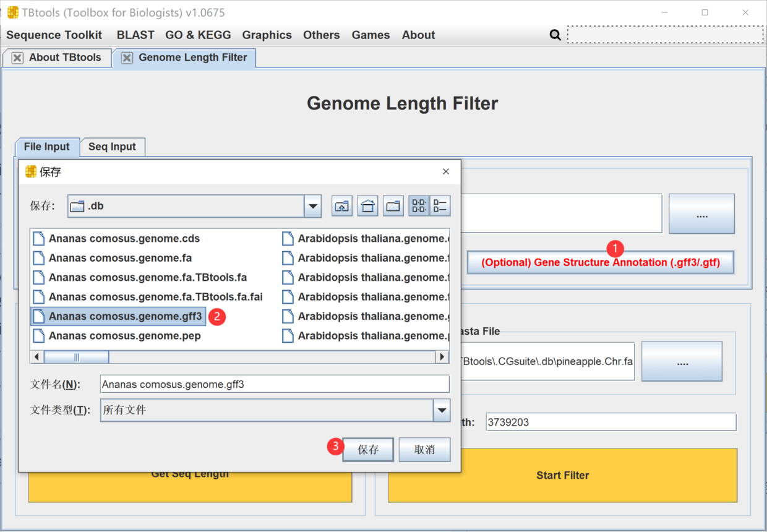
Task: Close the save dialog with X
Action: 446,171
